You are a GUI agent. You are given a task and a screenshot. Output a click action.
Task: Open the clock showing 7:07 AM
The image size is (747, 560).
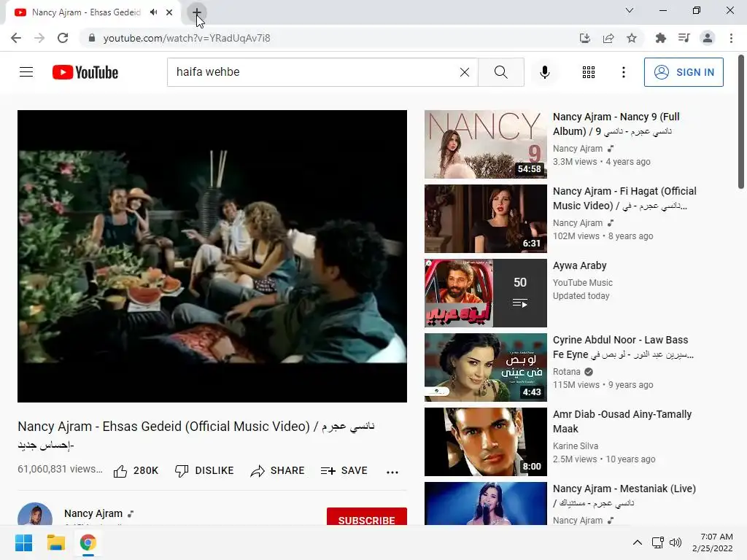(x=713, y=542)
